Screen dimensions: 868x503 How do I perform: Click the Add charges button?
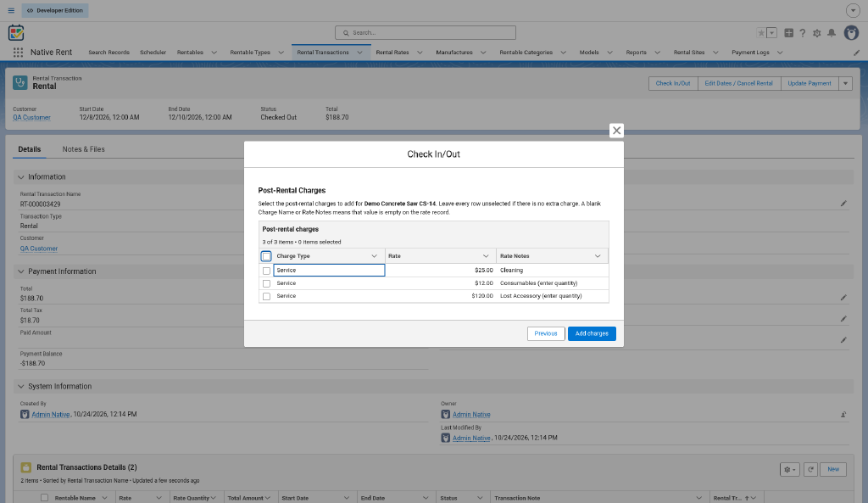[592, 333]
